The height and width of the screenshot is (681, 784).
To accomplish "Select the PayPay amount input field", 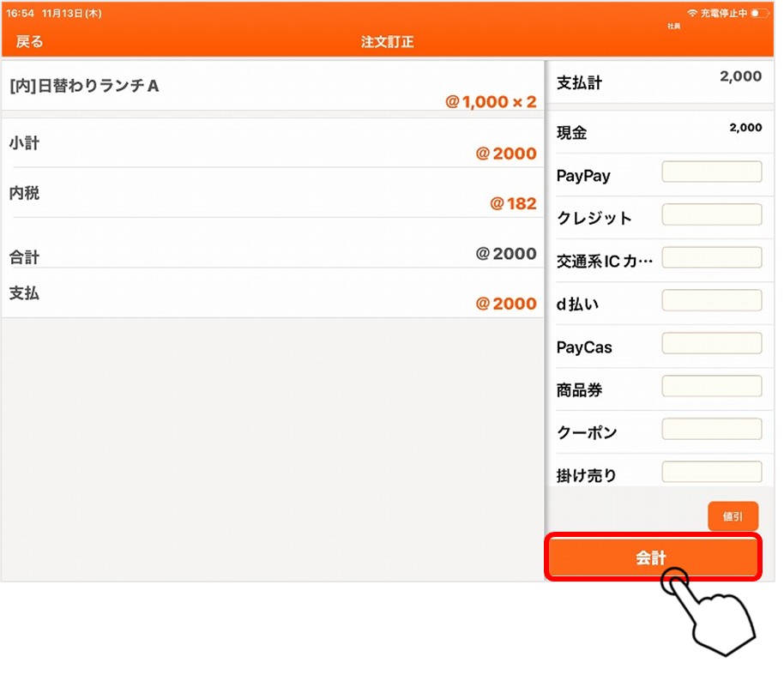I will coord(711,172).
